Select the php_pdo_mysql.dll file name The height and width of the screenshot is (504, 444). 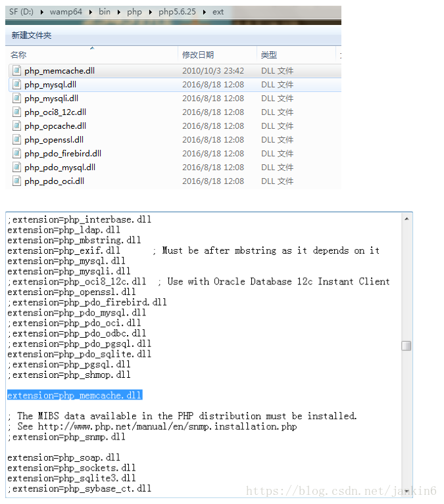[60, 168]
